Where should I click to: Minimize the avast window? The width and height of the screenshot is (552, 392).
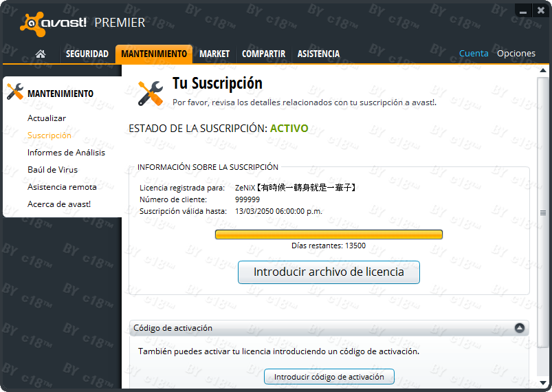(523, 11)
